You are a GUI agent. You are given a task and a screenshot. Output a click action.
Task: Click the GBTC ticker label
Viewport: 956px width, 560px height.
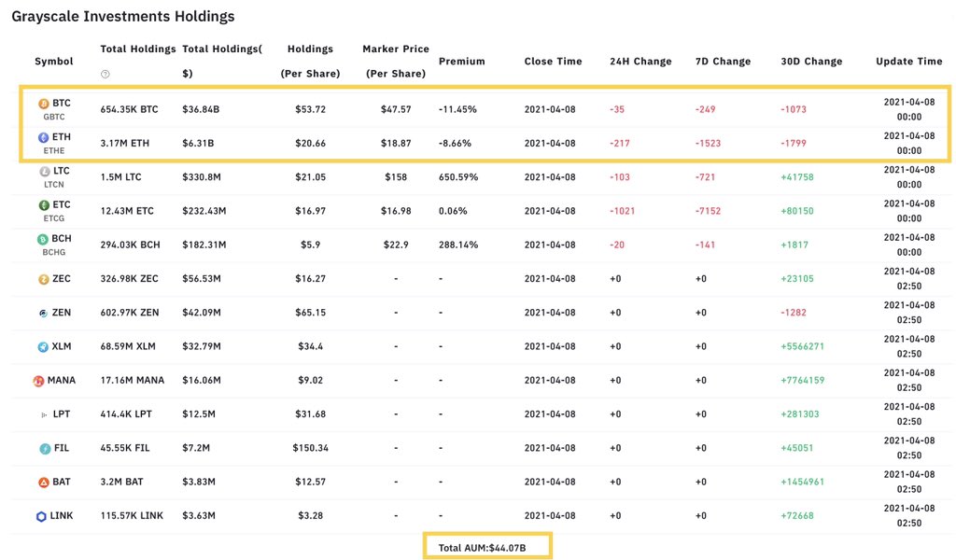53,117
